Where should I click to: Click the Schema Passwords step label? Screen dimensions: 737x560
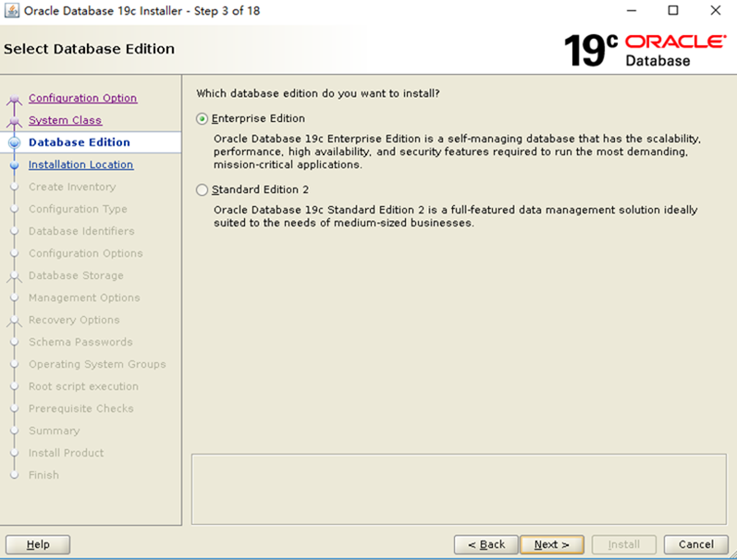click(80, 342)
